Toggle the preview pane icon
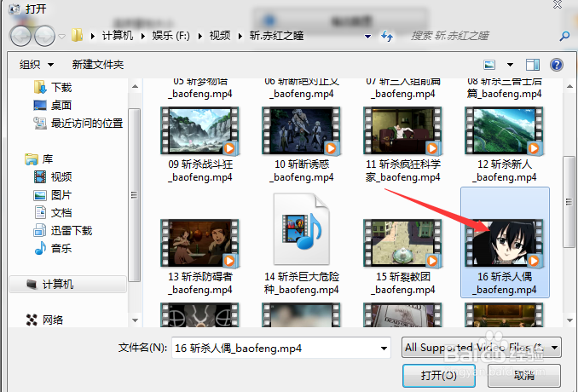This screenshot has width=578, height=392. [533, 66]
